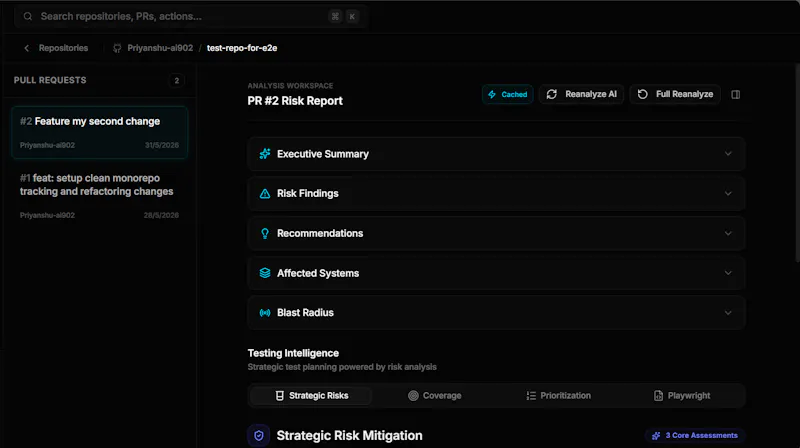Click the warning triangle icon for Risk Findings

click(265, 194)
